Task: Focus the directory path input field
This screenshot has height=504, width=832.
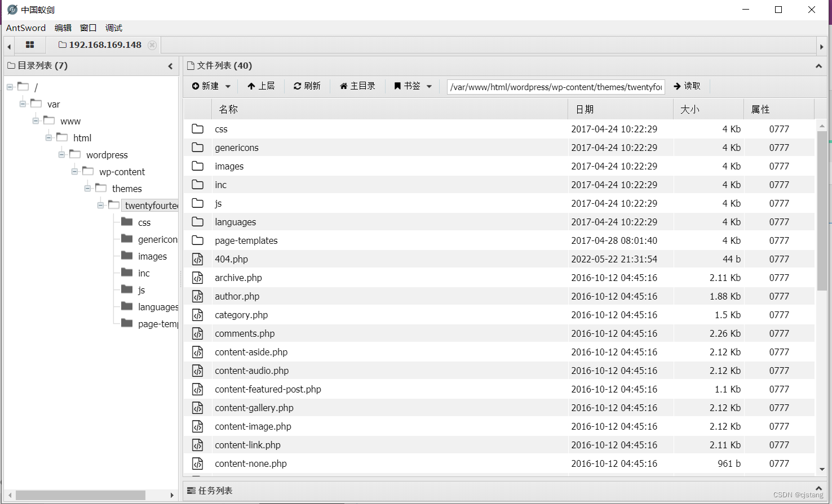Action: [556, 87]
